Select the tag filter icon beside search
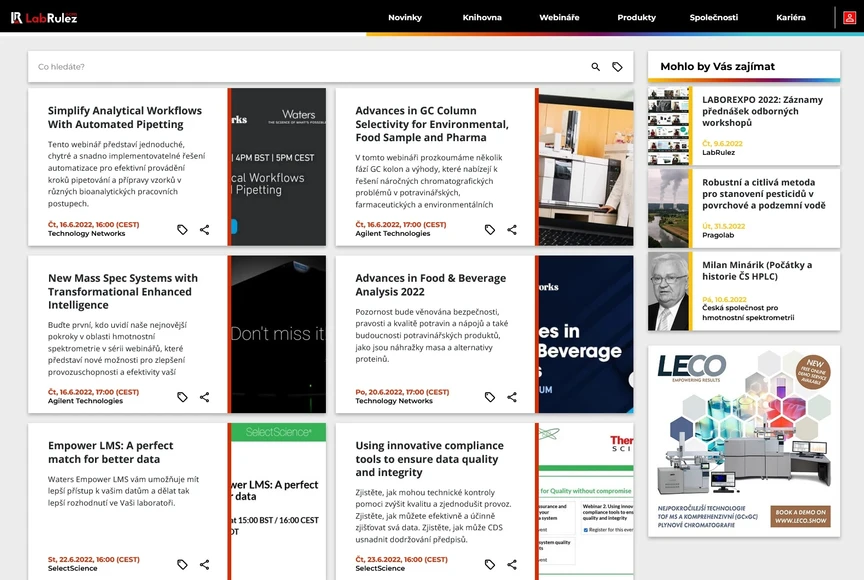864x580 pixels. (618, 66)
